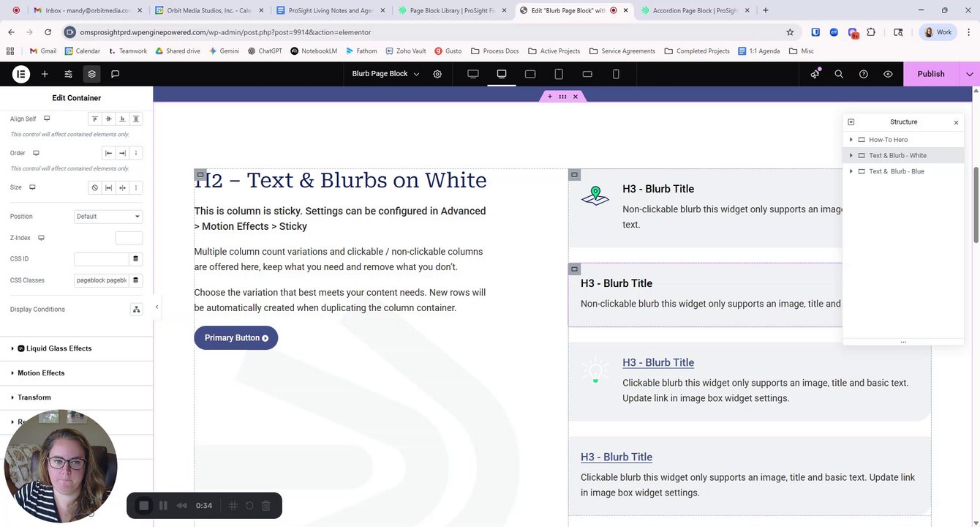Delete container via pink handle X
Screen dimensions: 980x527
point(576,97)
